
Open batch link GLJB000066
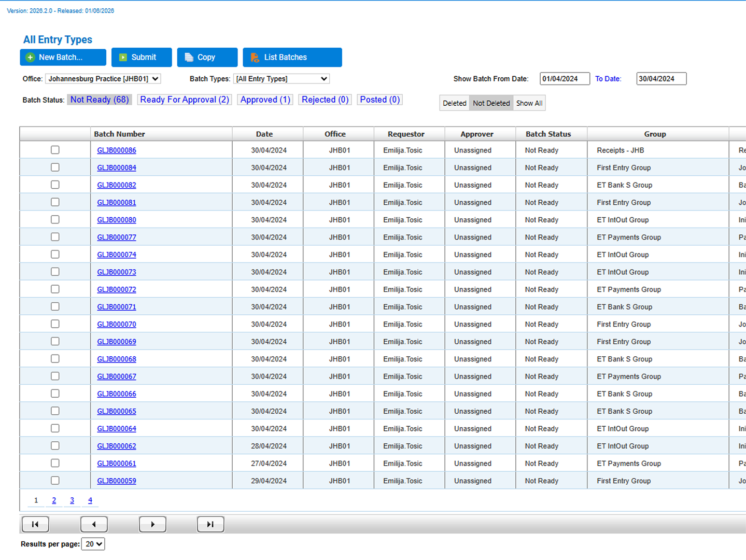(x=117, y=394)
